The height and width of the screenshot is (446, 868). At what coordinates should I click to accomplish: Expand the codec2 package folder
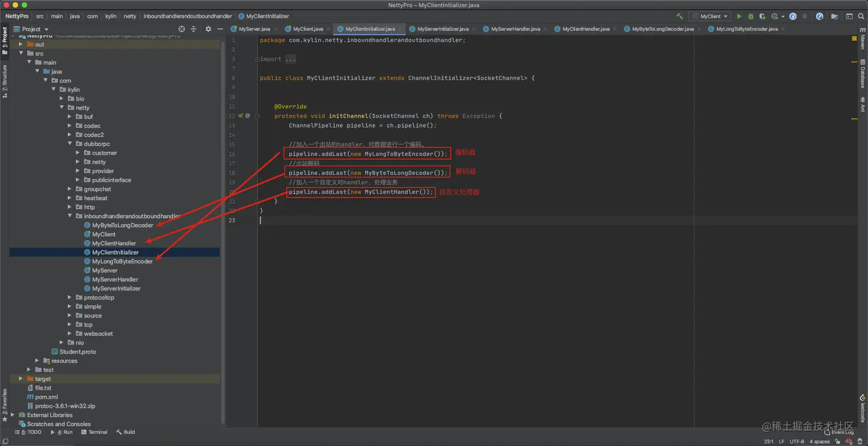(70, 135)
